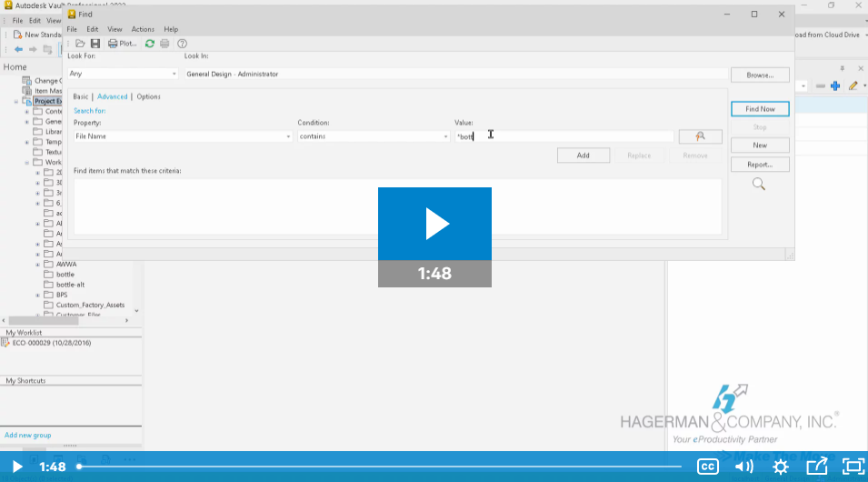Click the New Standard icon in Vault toolbar
The image size is (868, 482).
(x=17, y=35)
